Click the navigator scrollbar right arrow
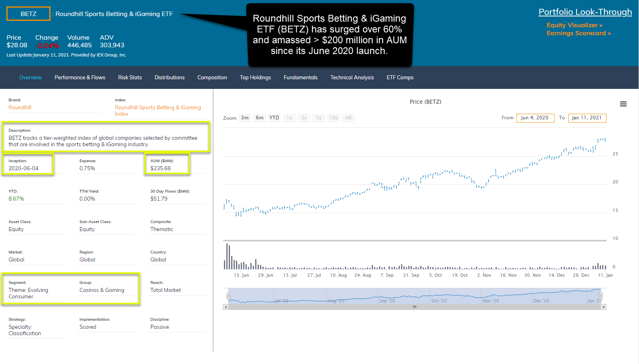 click(x=604, y=307)
